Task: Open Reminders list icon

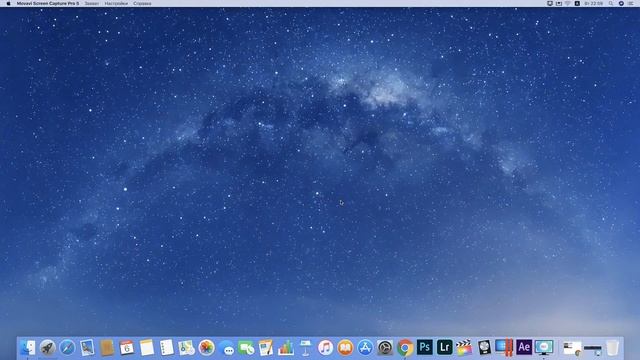Action: (167, 348)
